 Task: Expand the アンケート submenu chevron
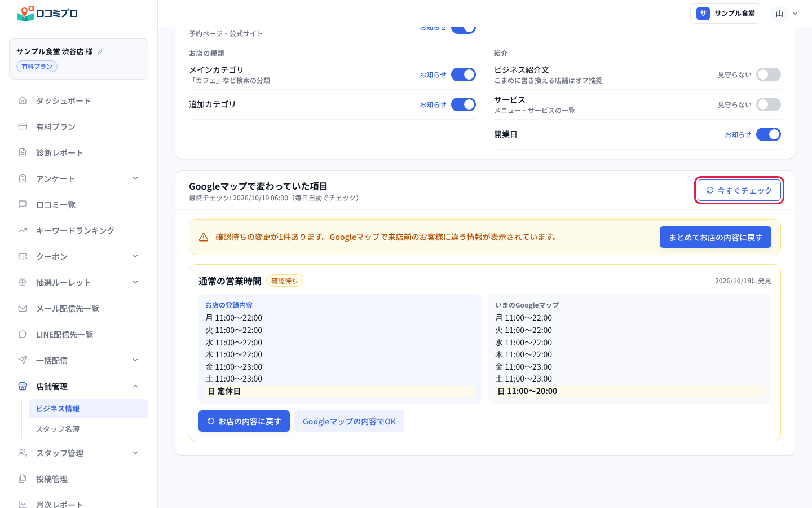[135, 178]
